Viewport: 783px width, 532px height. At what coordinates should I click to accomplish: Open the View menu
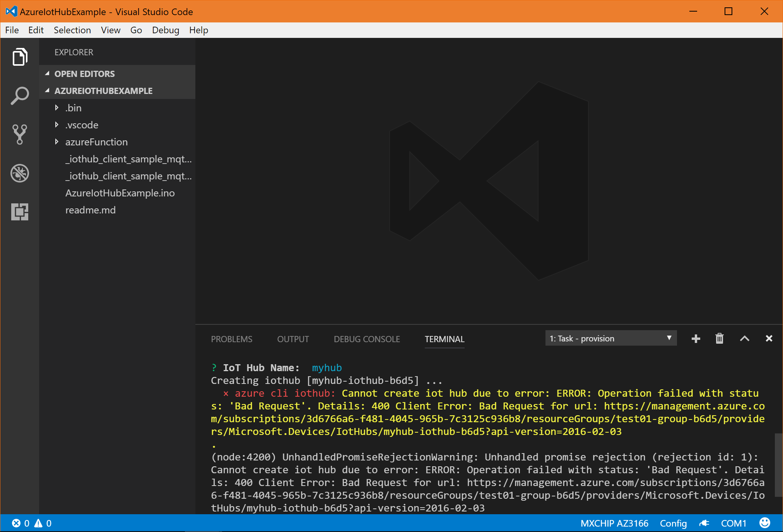point(111,30)
